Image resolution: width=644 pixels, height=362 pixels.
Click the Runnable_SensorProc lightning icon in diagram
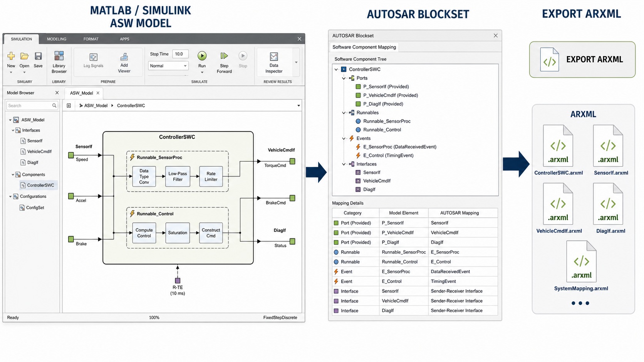pos(132,157)
